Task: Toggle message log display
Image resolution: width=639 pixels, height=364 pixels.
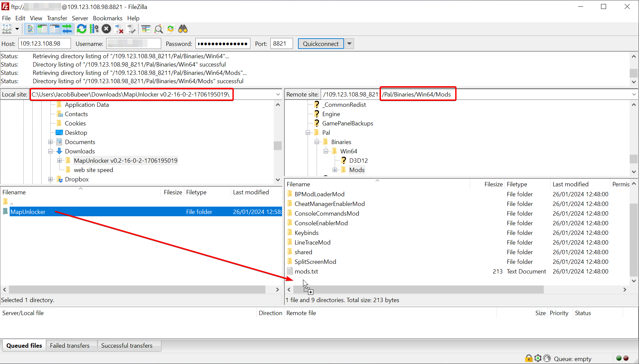Action: [x=30, y=29]
